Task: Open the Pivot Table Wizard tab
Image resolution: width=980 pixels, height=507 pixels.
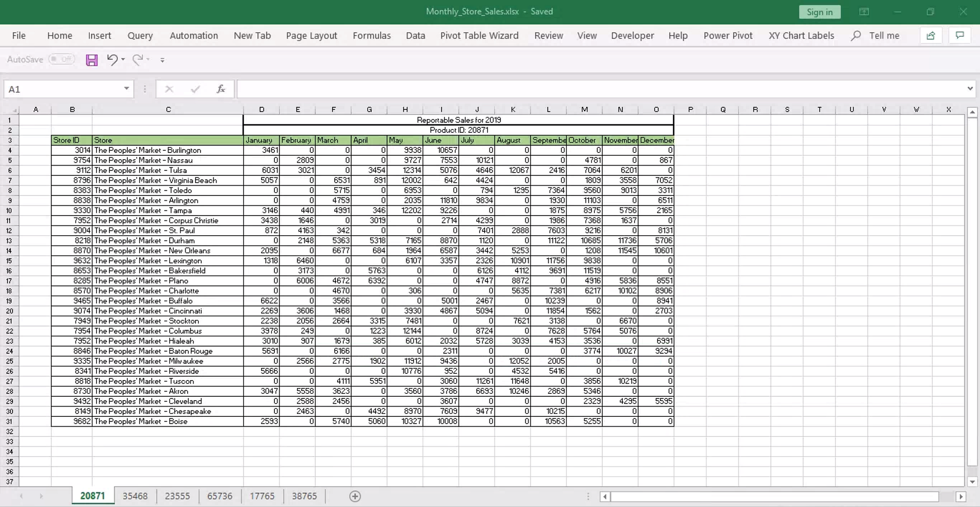Action: (x=479, y=35)
